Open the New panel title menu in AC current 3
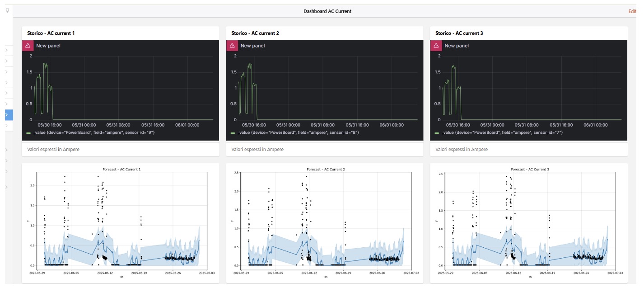The height and width of the screenshot is (288, 644). 456,46
